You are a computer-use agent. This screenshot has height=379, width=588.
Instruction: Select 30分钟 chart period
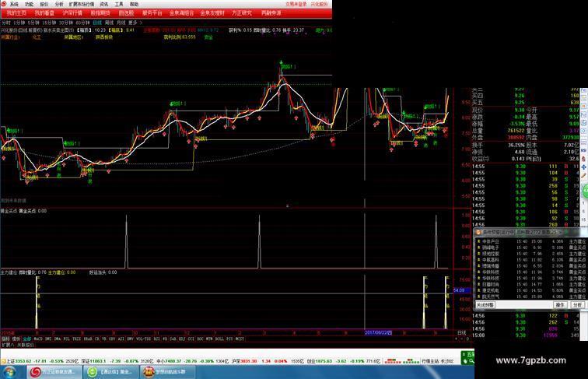[x=66, y=23]
